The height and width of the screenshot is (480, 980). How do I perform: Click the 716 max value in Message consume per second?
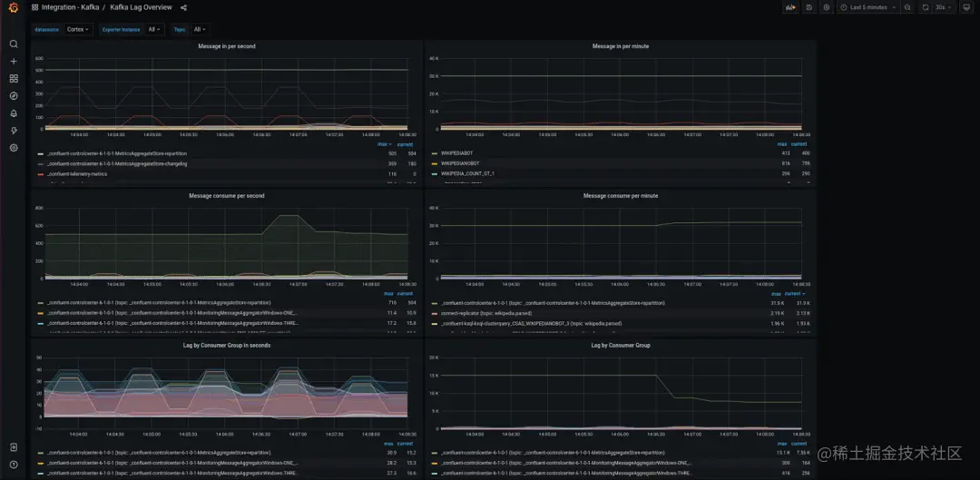(392, 302)
